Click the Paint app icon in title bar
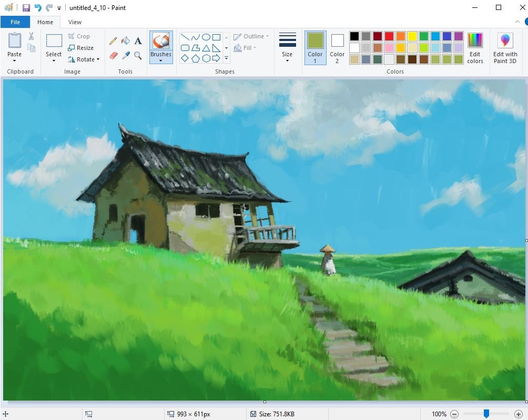The image size is (528, 420). tap(9, 8)
